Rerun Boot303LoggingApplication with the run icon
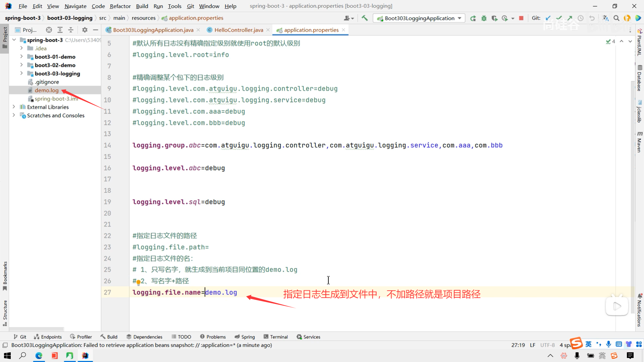The image size is (644, 362). pos(473,18)
